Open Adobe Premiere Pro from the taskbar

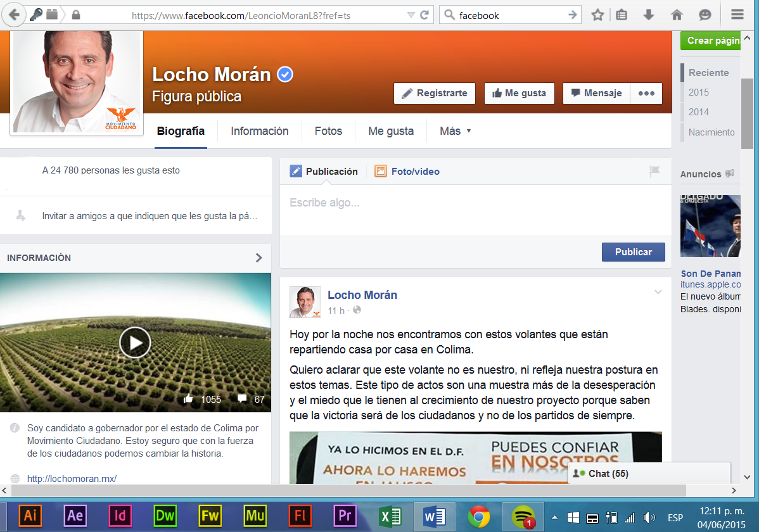click(x=345, y=516)
